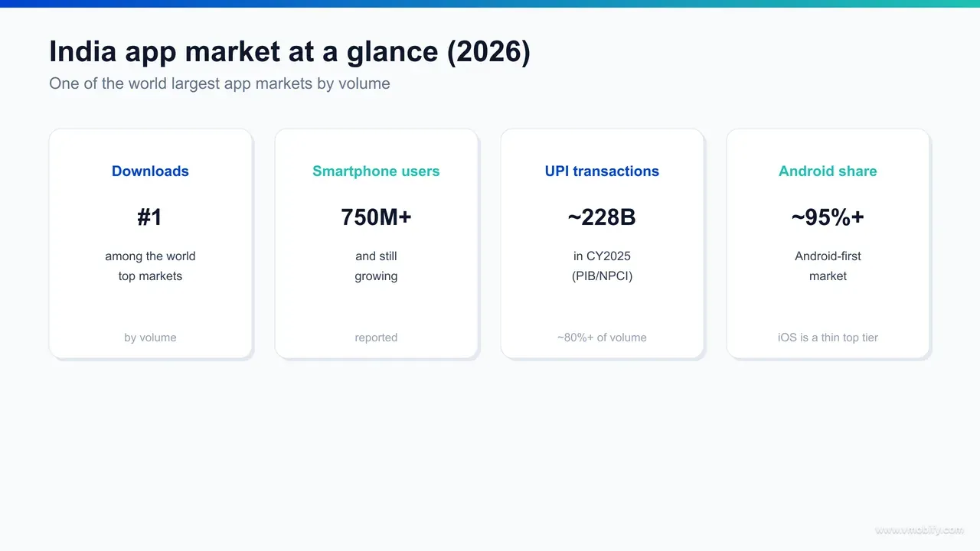Select the '~95%+' figure
Image resolution: width=980 pixels, height=551 pixels.
[x=828, y=217]
